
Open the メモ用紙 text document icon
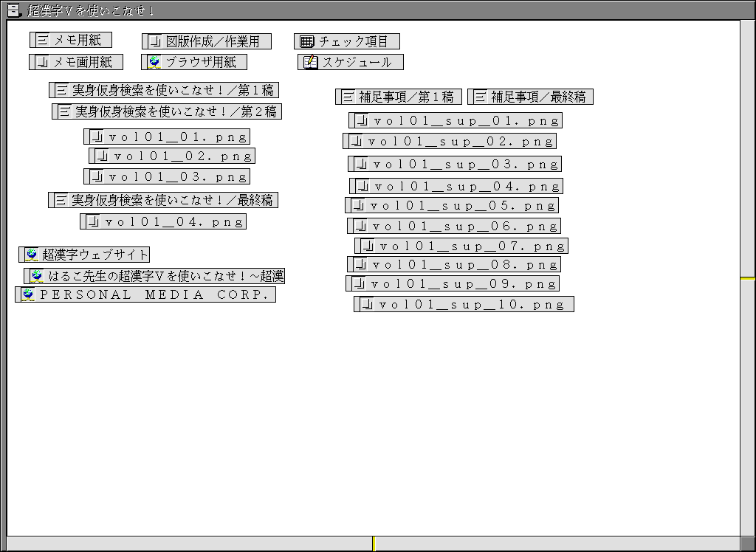tap(44, 41)
